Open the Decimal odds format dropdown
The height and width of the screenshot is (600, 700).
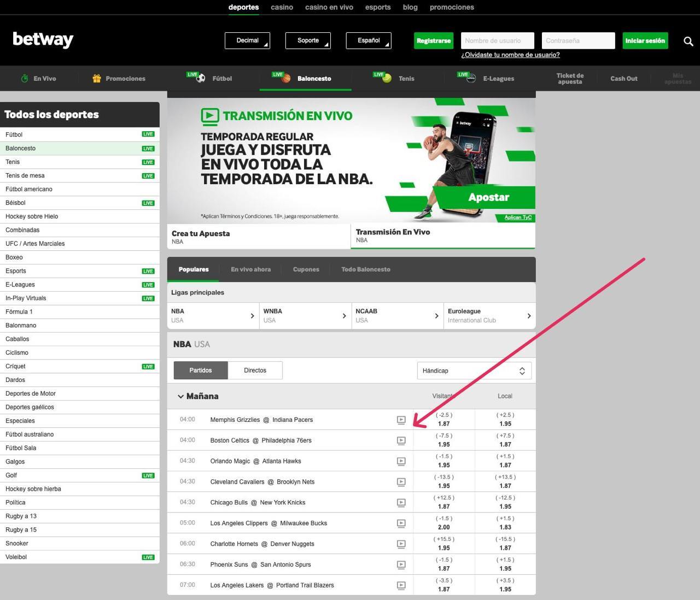click(x=247, y=40)
